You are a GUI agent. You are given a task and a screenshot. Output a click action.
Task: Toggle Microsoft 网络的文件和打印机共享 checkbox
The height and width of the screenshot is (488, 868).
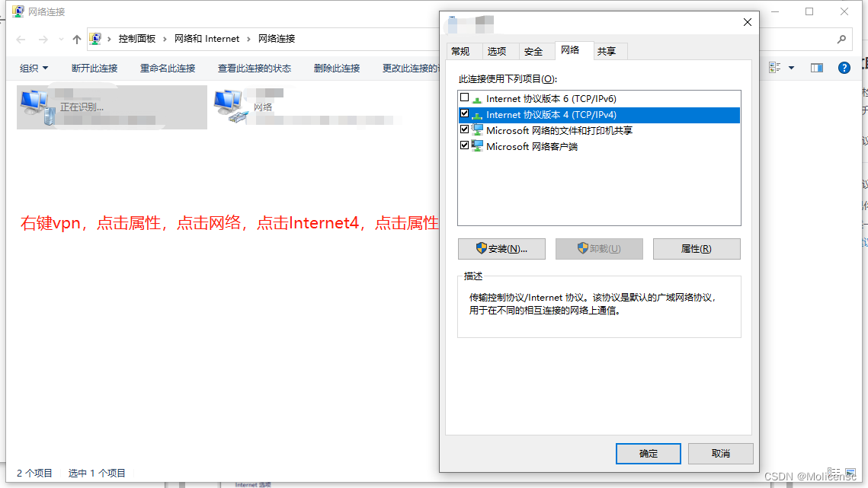[x=464, y=129]
